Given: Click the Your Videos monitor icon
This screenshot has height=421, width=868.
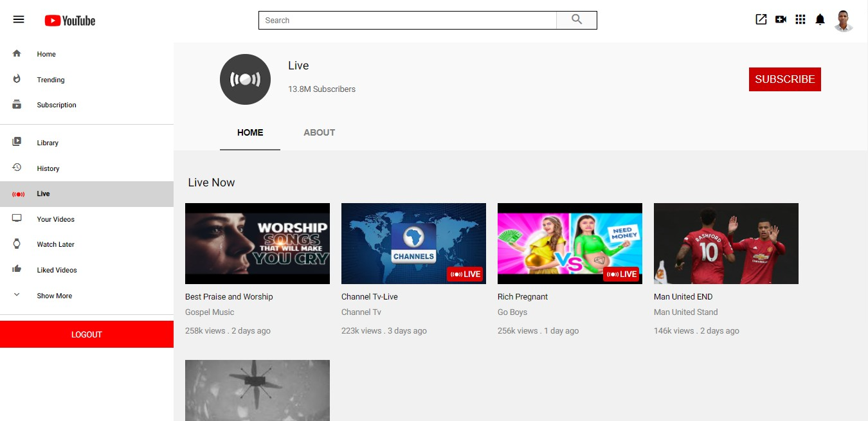Looking at the screenshot, I should point(17,219).
